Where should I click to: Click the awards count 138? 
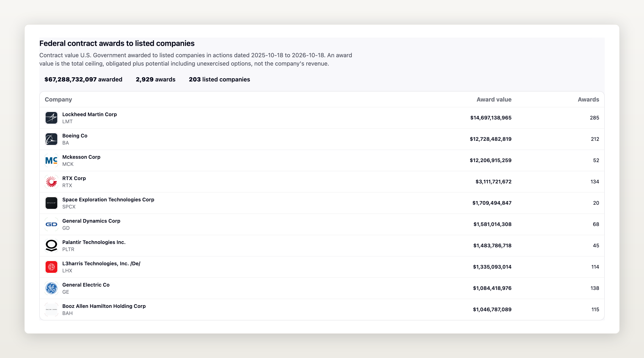coord(595,288)
